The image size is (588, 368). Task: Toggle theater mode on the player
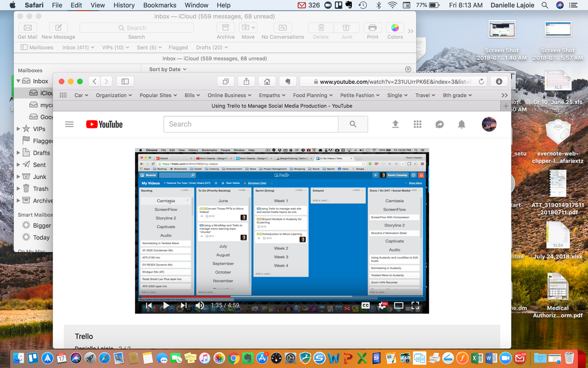click(399, 305)
